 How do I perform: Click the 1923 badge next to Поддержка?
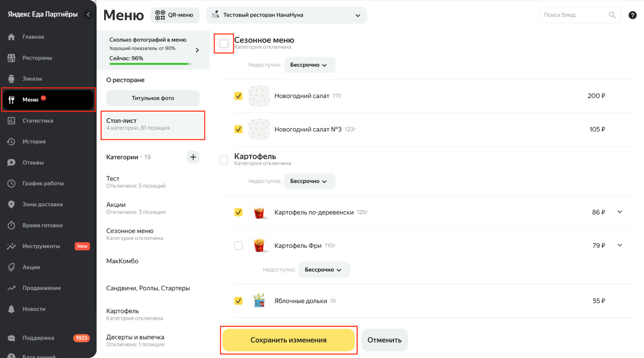coord(81,338)
